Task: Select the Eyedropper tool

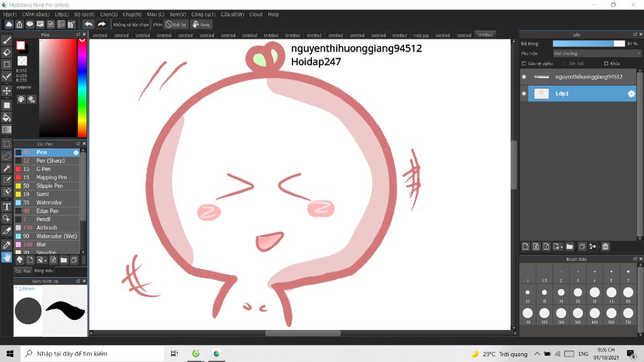Action: coord(7,245)
